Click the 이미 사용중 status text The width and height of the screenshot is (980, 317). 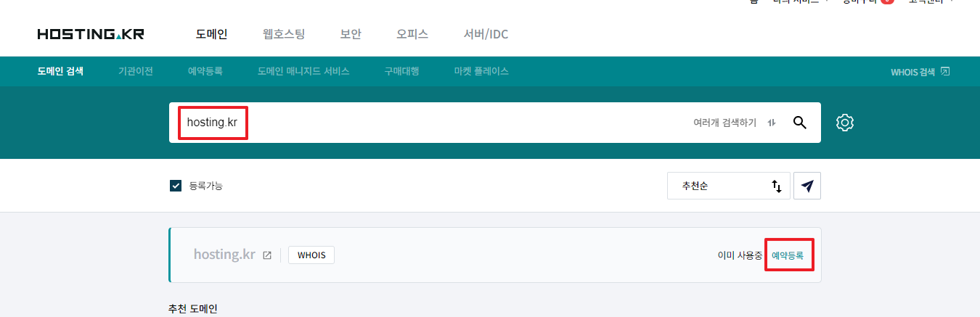click(740, 255)
